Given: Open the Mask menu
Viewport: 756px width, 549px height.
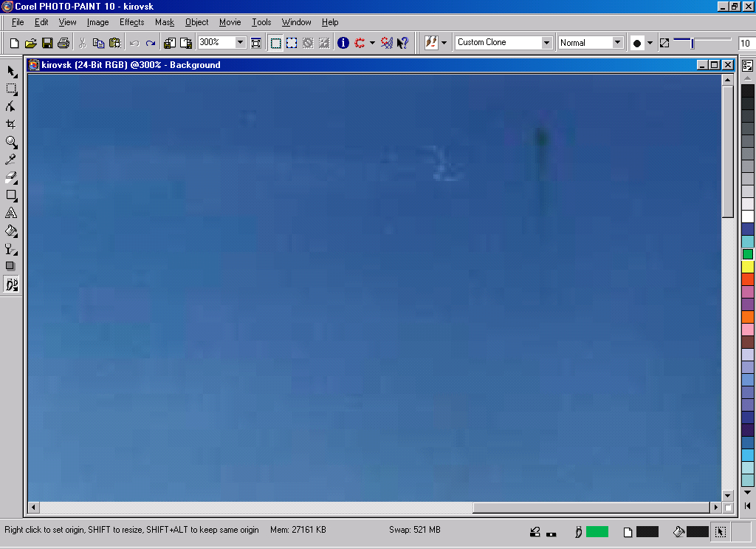Looking at the screenshot, I should [165, 22].
